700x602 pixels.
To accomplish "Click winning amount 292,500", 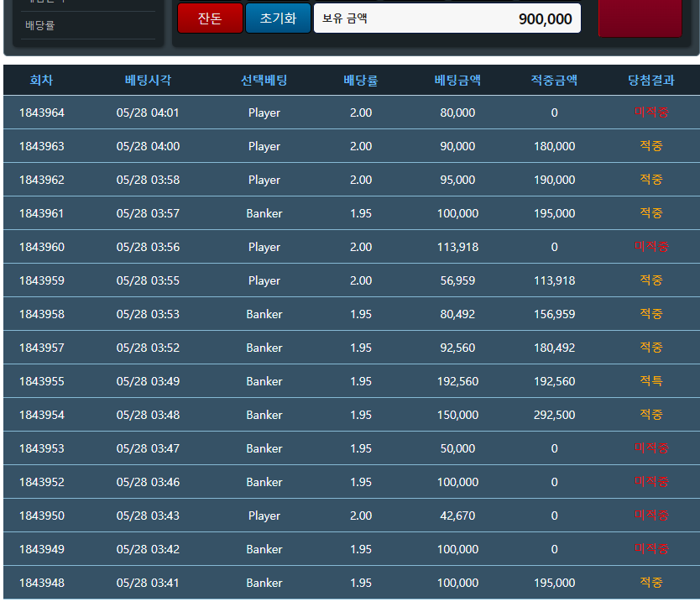I will point(555,415).
